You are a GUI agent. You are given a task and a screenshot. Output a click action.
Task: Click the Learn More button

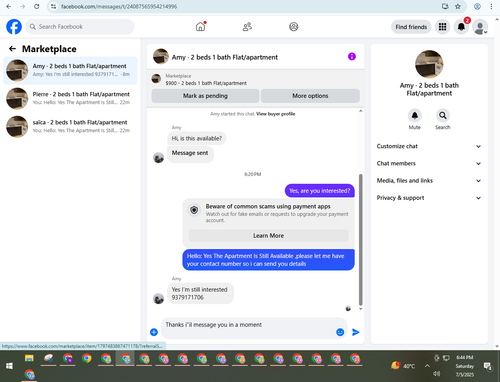pos(268,236)
